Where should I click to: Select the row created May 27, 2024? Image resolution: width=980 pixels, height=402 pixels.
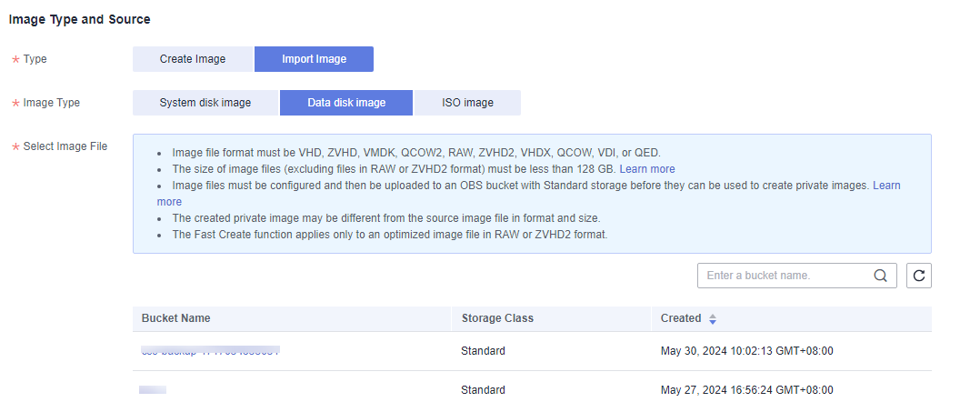532,387
